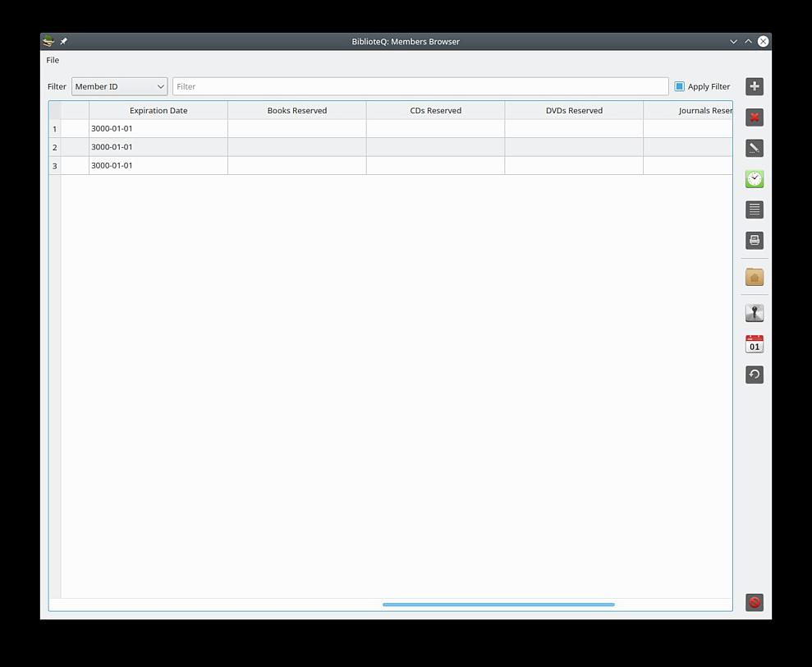Screen dimensions: 812x667
Task: Click the red calendar overdue icon
Action: coord(755,343)
